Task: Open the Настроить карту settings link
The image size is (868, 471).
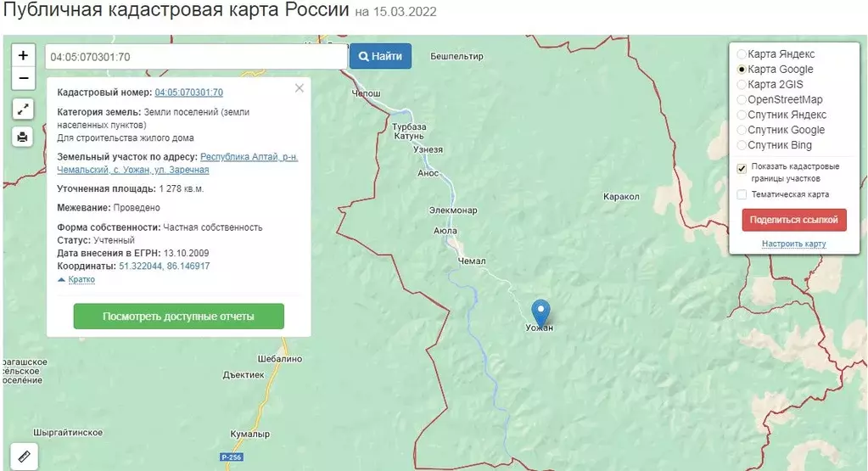Action: pos(794,244)
